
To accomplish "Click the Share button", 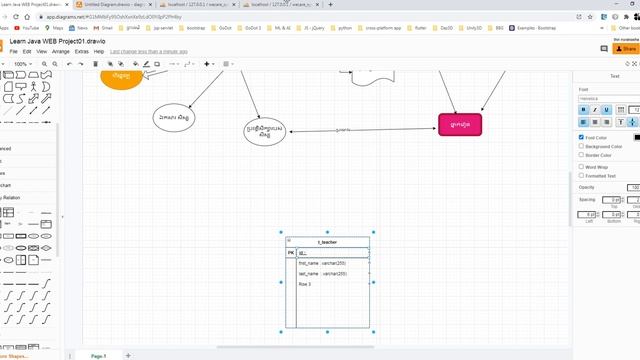I will pos(626,49).
